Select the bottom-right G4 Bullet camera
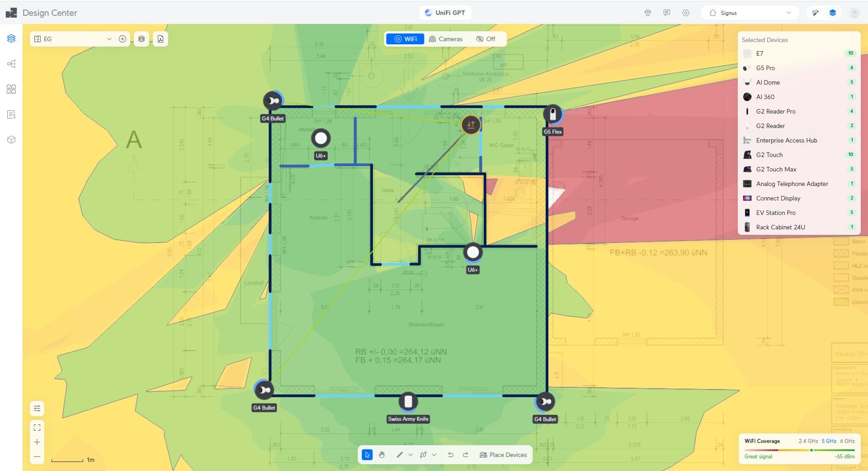This screenshot has width=868, height=471. [545, 402]
